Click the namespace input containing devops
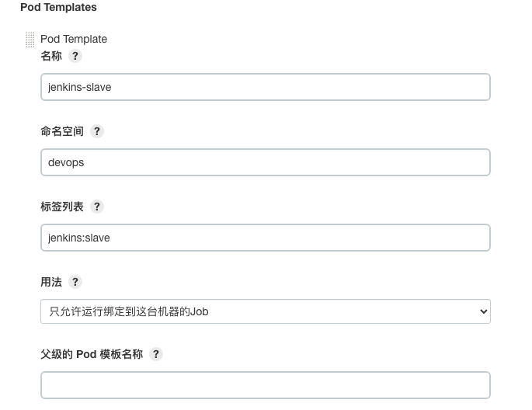 265,162
